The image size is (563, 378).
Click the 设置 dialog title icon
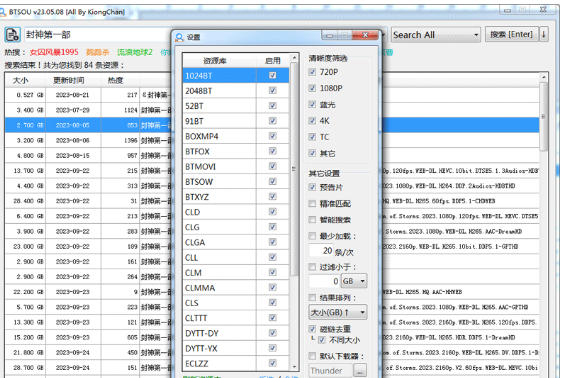coord(179,37)
